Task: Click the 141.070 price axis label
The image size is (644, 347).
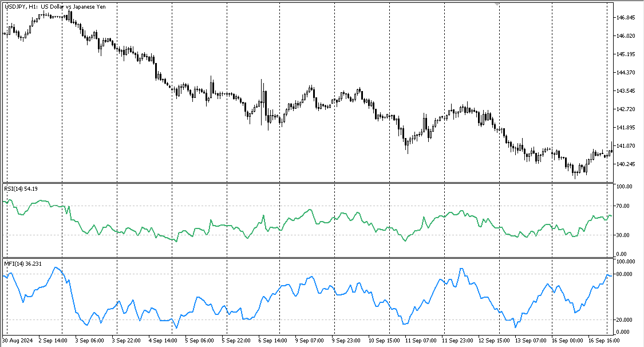Action: 626,146
